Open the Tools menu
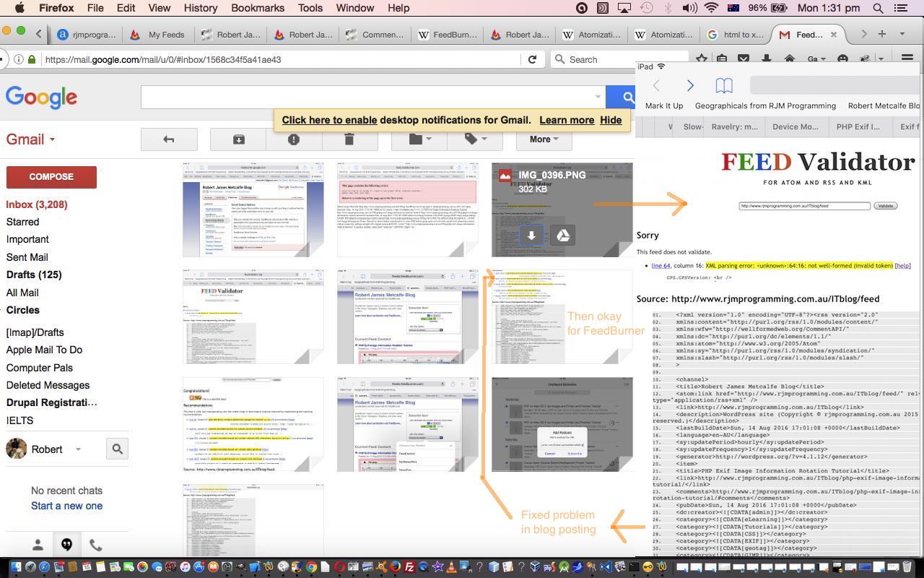Image resolution: width=924 pixels, height=578 pixels. click(x=310, y=8)
